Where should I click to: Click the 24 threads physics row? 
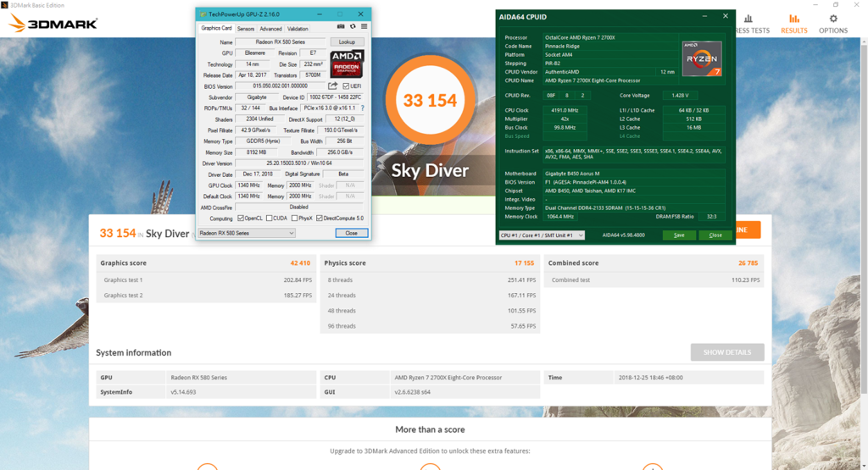(430, 296)
